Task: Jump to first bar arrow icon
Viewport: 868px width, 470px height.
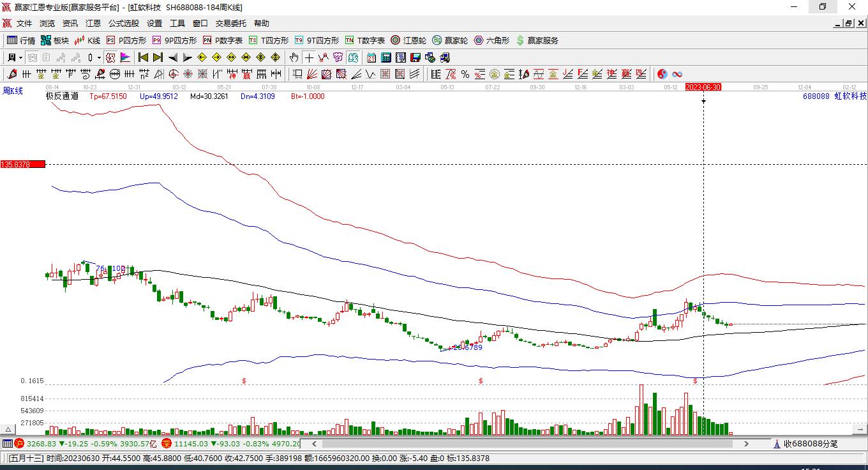Action: click(143, 57)
